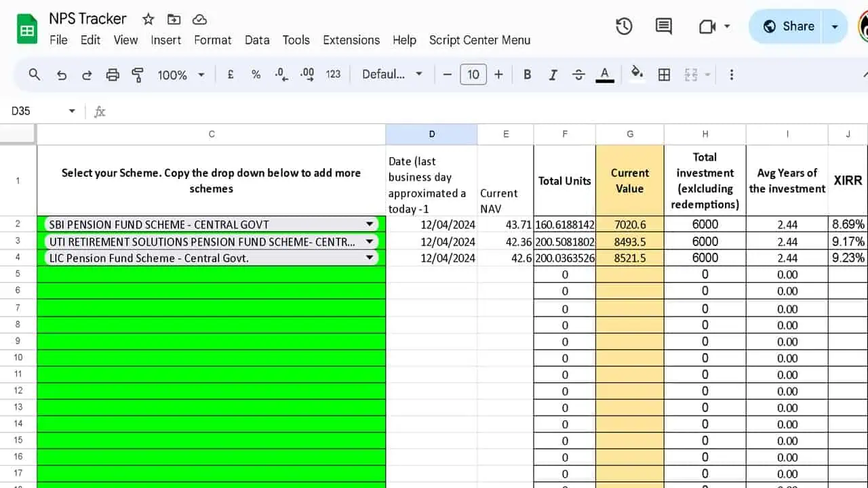Toggle italic formatting
Screen dimensions: 868x488
[x=553, y=75]
